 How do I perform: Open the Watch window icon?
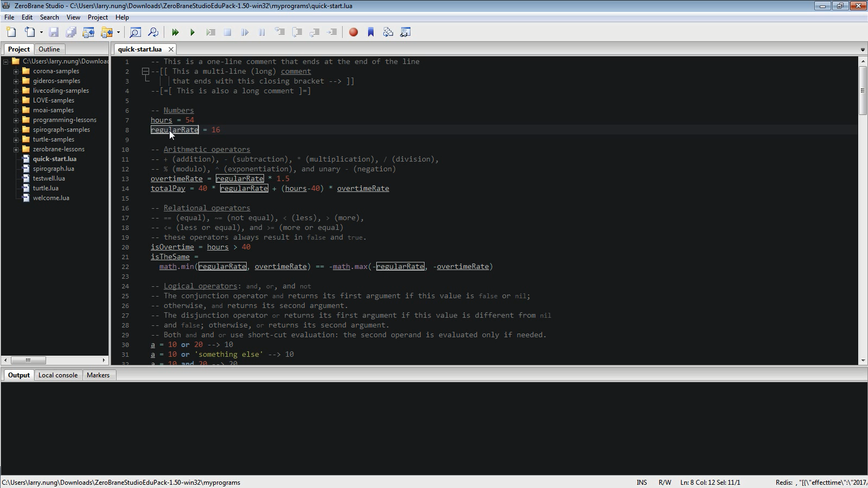(406, 33)
